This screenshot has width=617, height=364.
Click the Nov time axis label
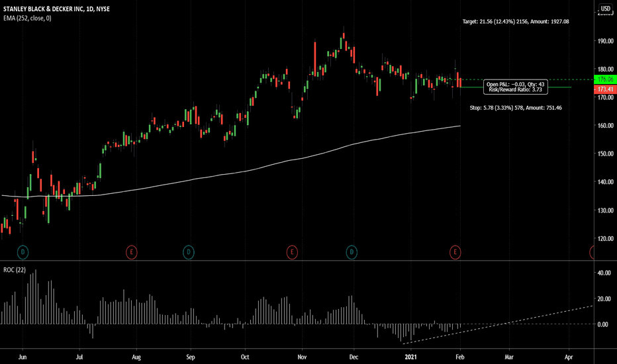[302, 357]
